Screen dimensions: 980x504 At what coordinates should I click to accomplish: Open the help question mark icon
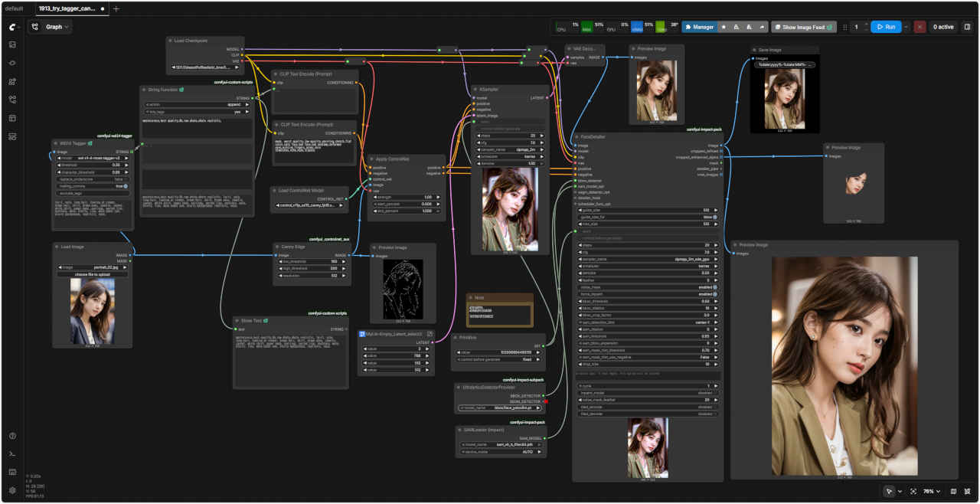pos(12,436)
